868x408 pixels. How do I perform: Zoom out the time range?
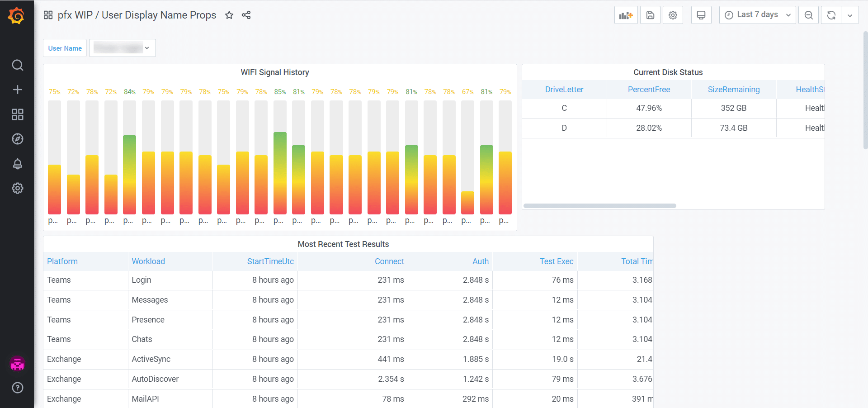tap(808, 15)
